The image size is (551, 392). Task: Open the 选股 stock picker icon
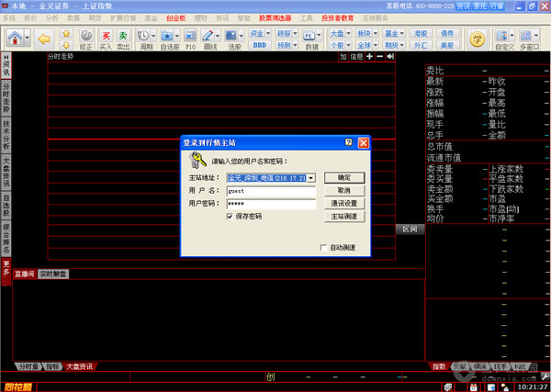click(231, 36)
